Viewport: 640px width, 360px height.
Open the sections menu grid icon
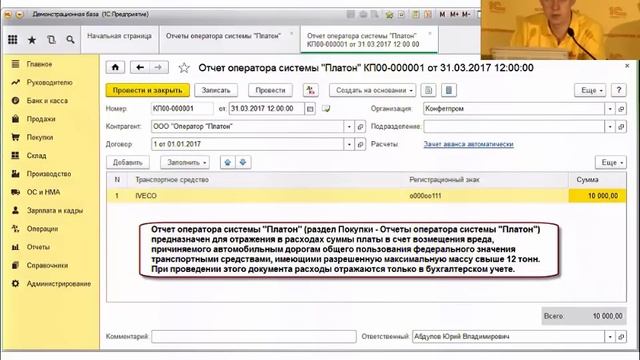coord(13,40)
